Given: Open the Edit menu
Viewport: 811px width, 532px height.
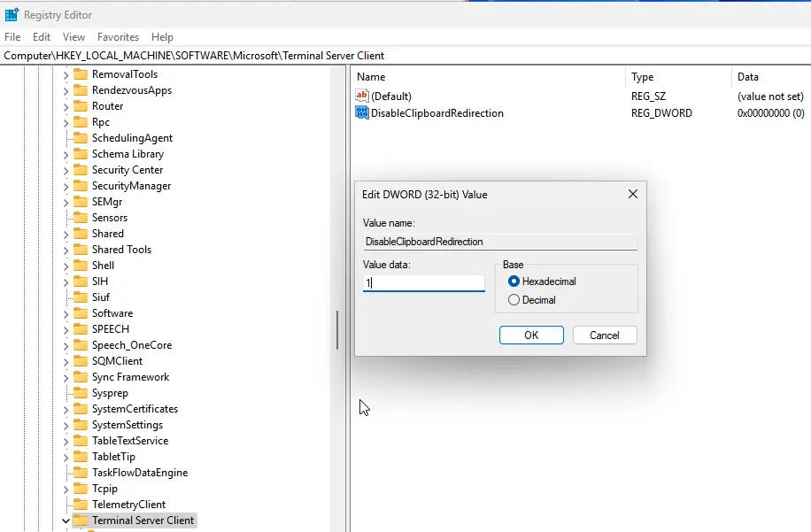Looking at the screenshot, I should [42, 37].
